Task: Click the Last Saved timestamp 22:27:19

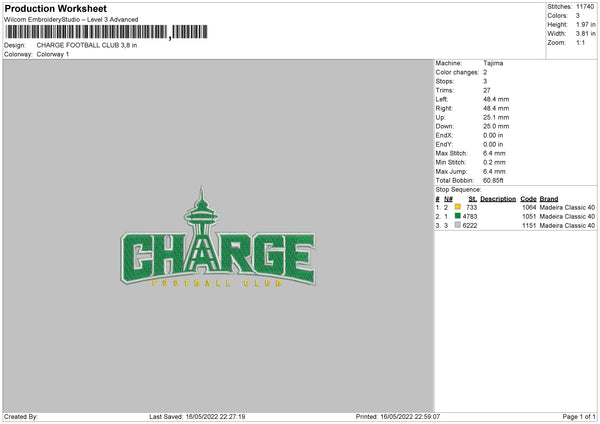Action: pyautogui.click(x=232, y=417)
